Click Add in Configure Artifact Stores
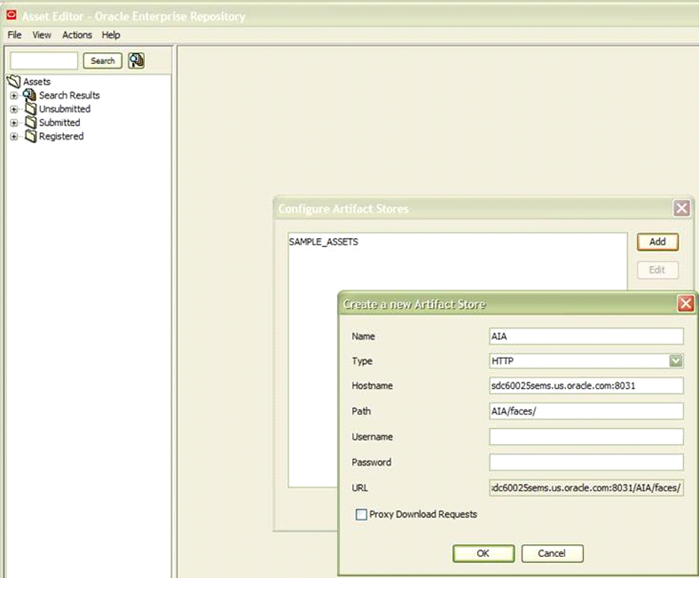The image size is (700, 594). (x=658, y=241)
